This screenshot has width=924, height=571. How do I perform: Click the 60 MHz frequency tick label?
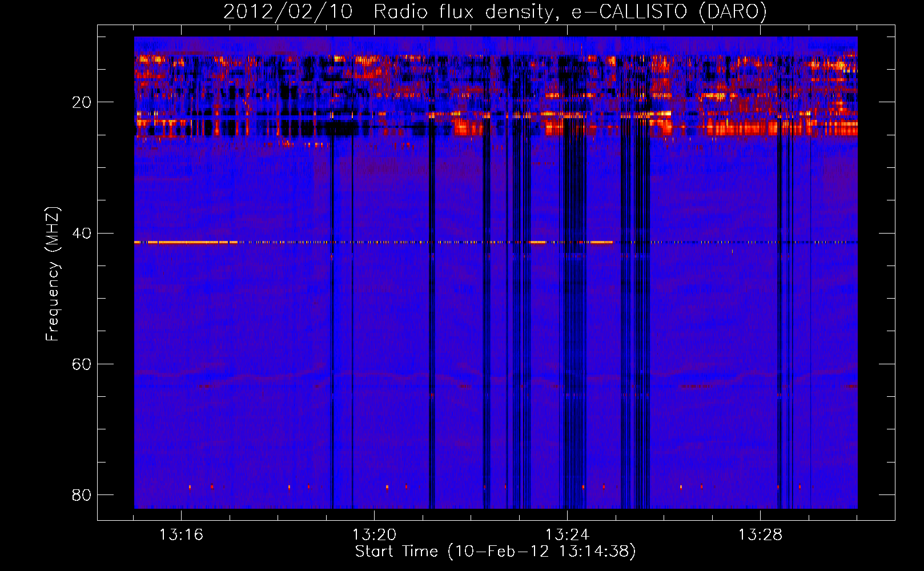click(82, 364)
